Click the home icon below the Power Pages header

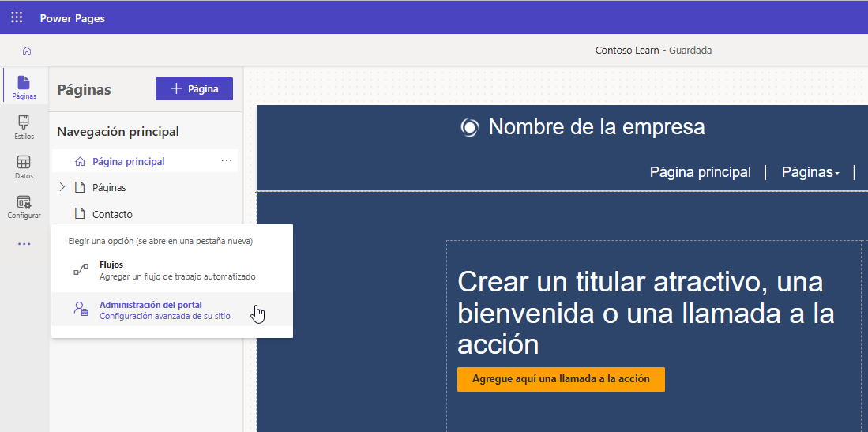27,51
